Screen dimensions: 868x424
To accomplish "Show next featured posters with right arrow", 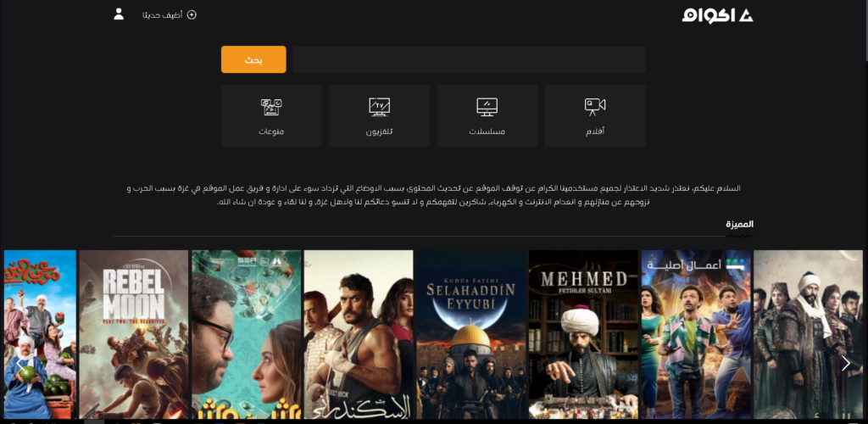I will (x=845, y=363).
